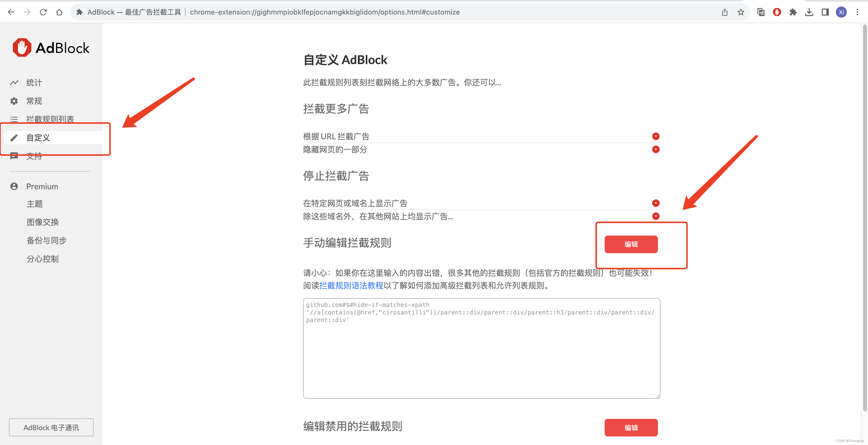Open the Extensions puzzle-piece menu
Screen dimensions: 868x445
[793, 12]
